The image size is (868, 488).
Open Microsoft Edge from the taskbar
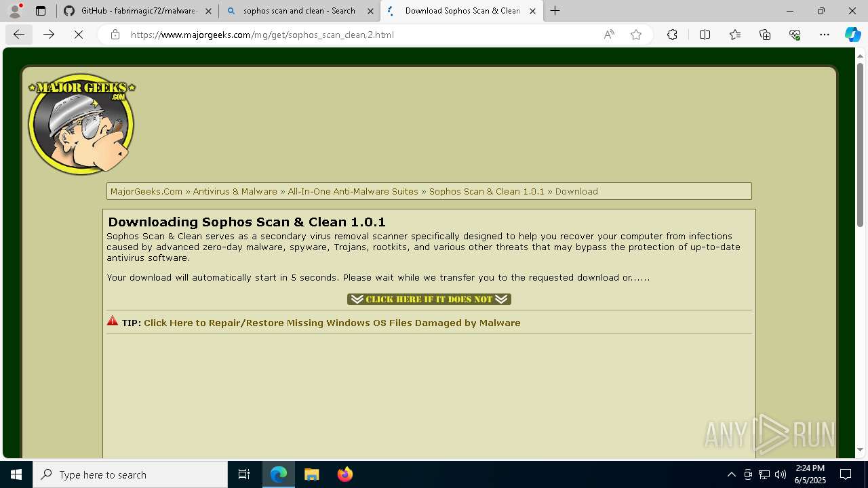click(279, 474)
